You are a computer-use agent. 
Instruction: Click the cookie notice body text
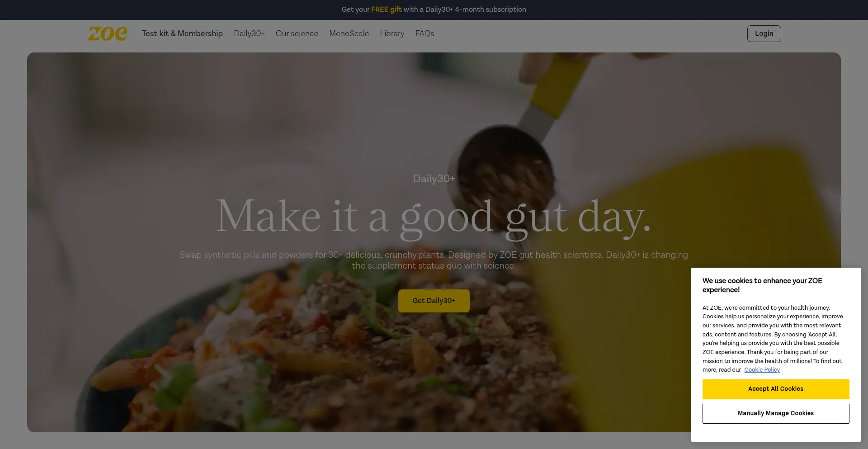(773, 339)
